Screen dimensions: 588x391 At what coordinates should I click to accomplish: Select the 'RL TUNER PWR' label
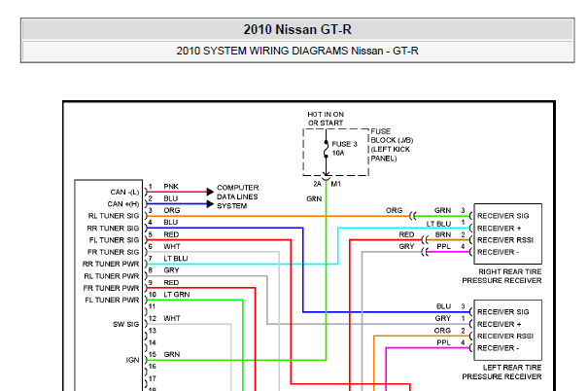point(112,276)
